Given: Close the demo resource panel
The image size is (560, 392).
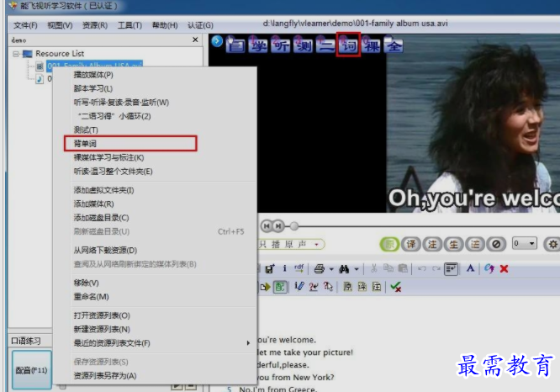Looking at the screenshot, I should pos(195,40).
